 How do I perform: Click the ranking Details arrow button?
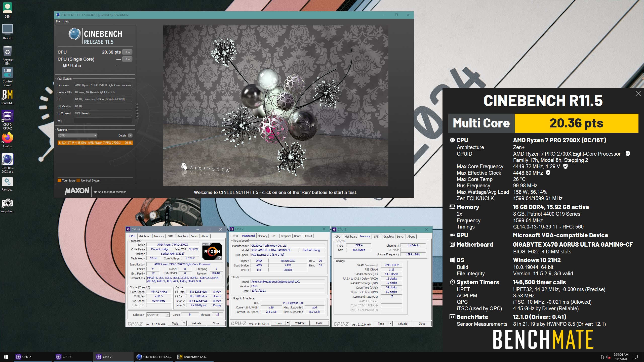pyautogui.click(x=130, y=135)
